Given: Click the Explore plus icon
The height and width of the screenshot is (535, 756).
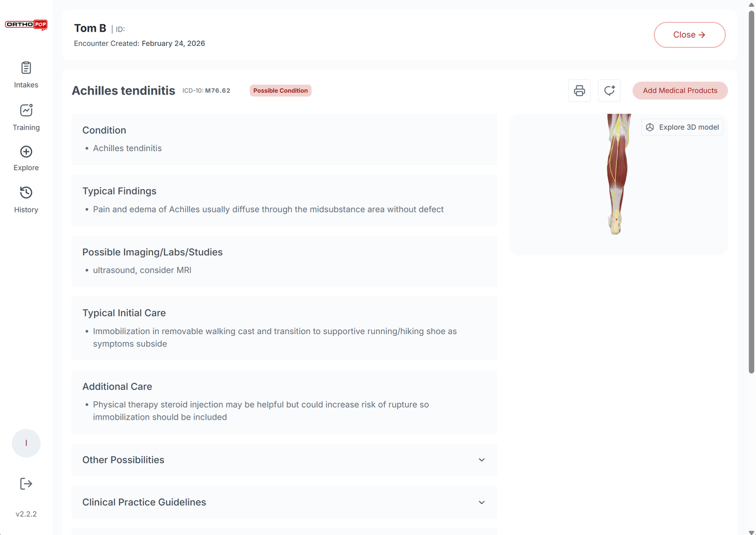Looking at the screenshot, I should [26, 152].
